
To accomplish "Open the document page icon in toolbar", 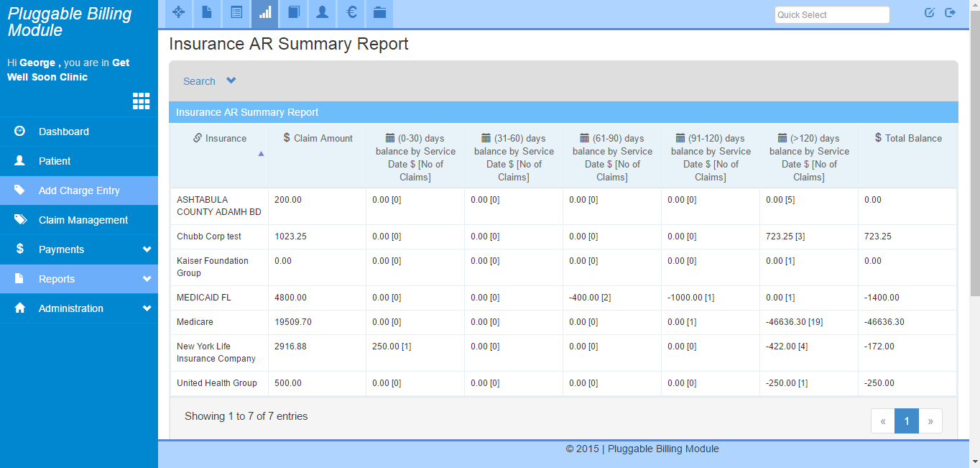I will coord(207,13).
